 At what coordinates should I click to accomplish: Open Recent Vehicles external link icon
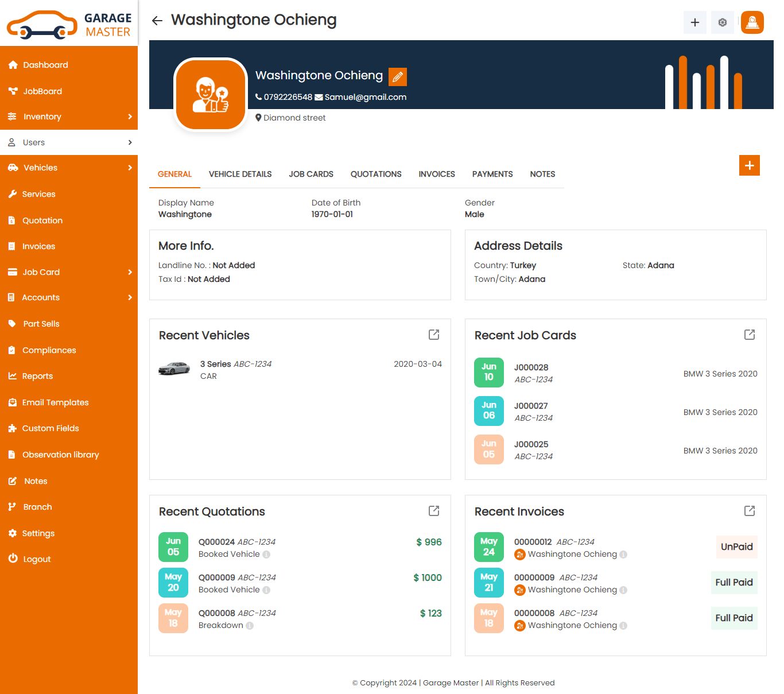click(x=434, y=335)
